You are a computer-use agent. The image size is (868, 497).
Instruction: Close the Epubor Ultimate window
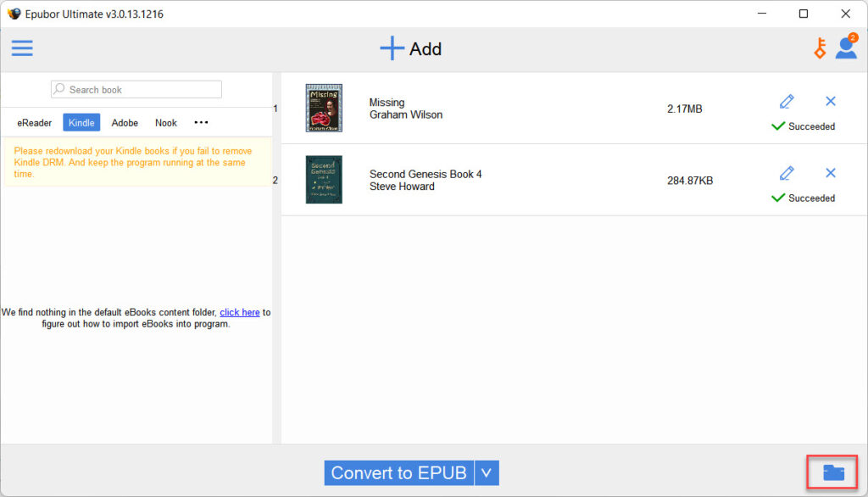(x=845, y=14)
